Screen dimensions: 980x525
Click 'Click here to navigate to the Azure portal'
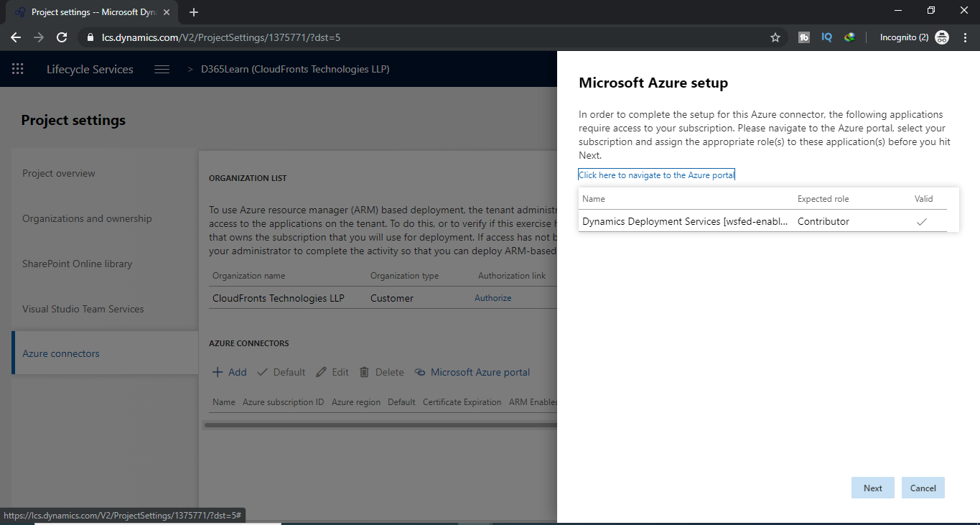655,175
